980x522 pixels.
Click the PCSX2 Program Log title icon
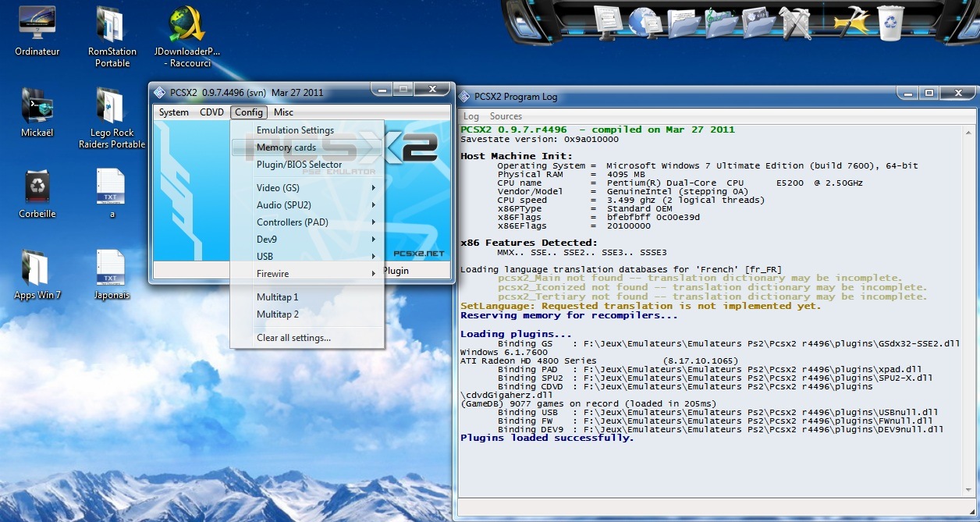[464, 97]
